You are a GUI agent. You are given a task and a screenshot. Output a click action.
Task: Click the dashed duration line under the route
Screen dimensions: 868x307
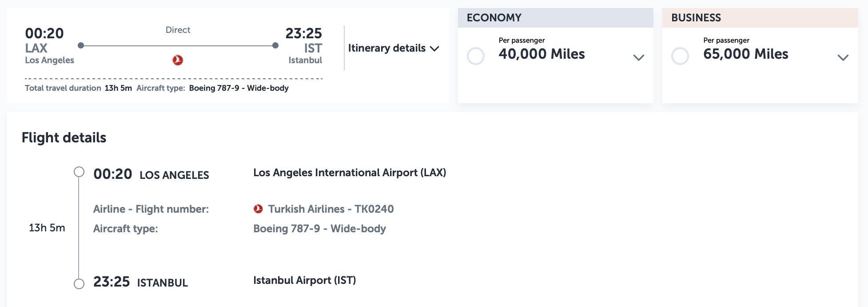[173, 78]
